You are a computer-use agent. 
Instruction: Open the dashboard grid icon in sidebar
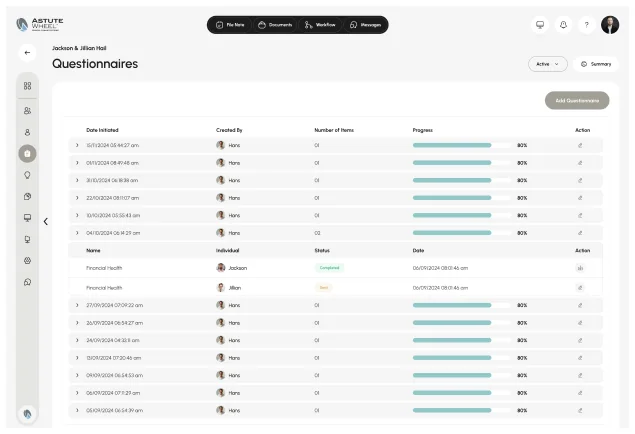27,86
